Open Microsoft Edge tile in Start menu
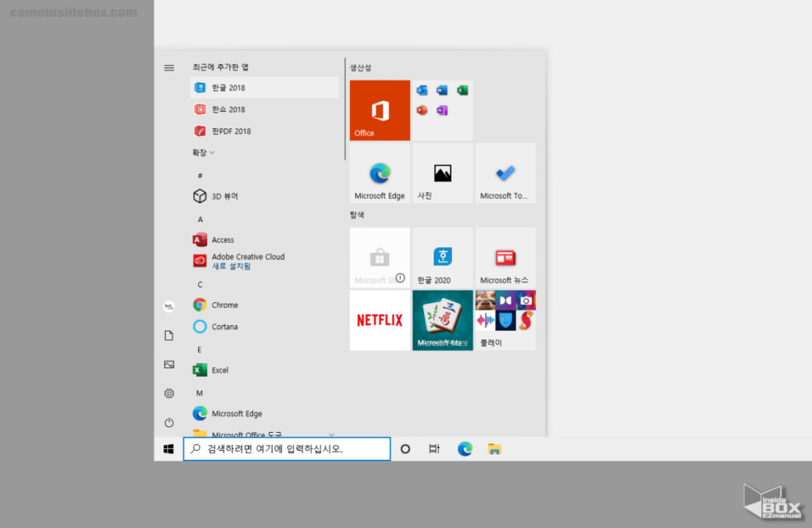Viewport: 812px width, 528px height. click(380, 174)
